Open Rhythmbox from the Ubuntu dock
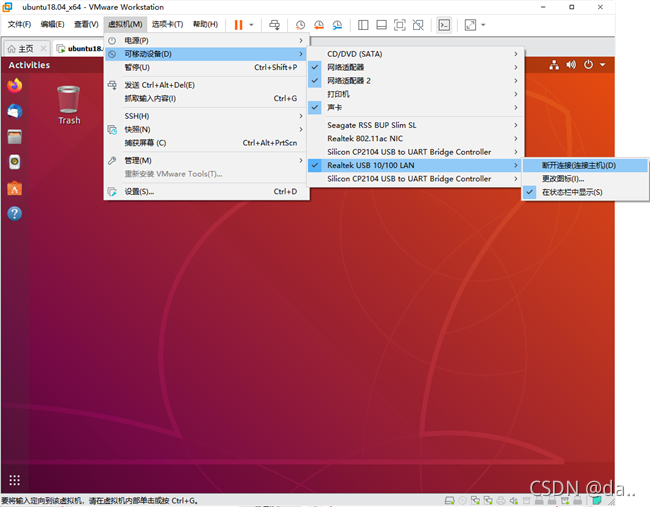Image resolution: width=650 pixels, height=507 pixels. (15, 162)
